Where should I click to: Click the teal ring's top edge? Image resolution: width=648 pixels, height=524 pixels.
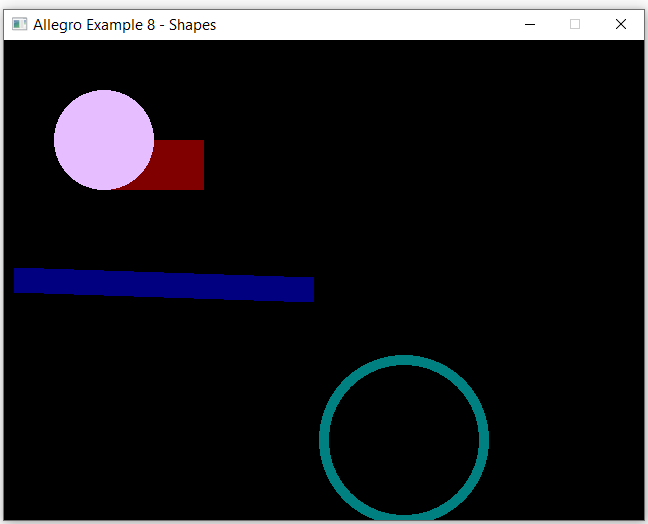[x=404, y=361]
